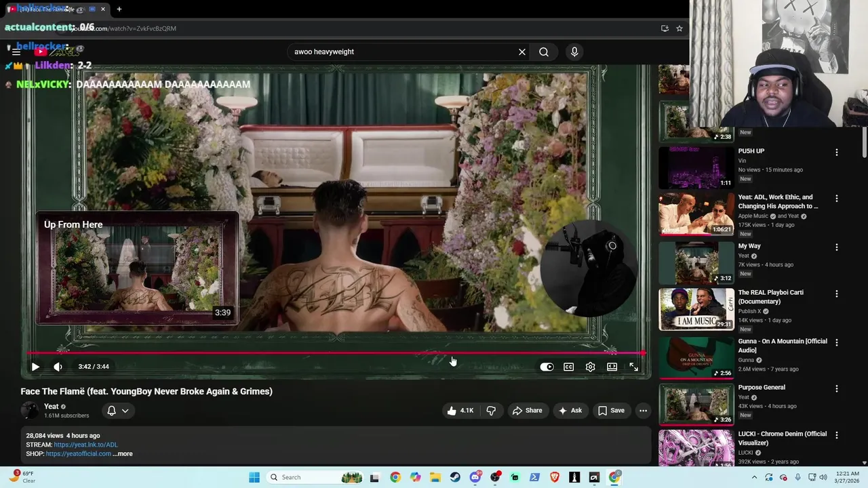Open the clock showing 12:21 AM
Screen dimensions: 868x488
pos(846,477)
